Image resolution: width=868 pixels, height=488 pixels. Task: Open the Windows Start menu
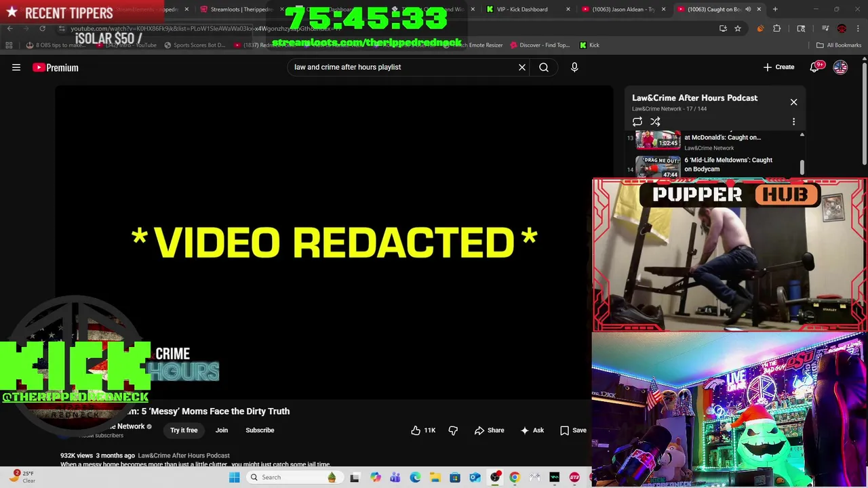(234, 477)
